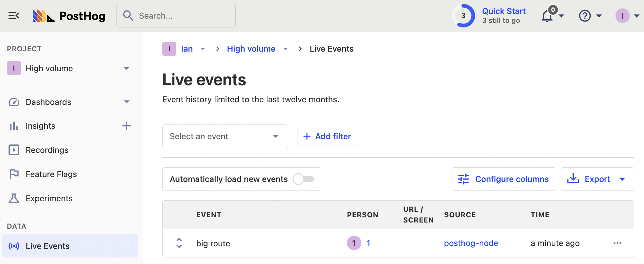644x264 pixels.
Task: Click the plus icon next to Insights
Action: coord(127,126)
